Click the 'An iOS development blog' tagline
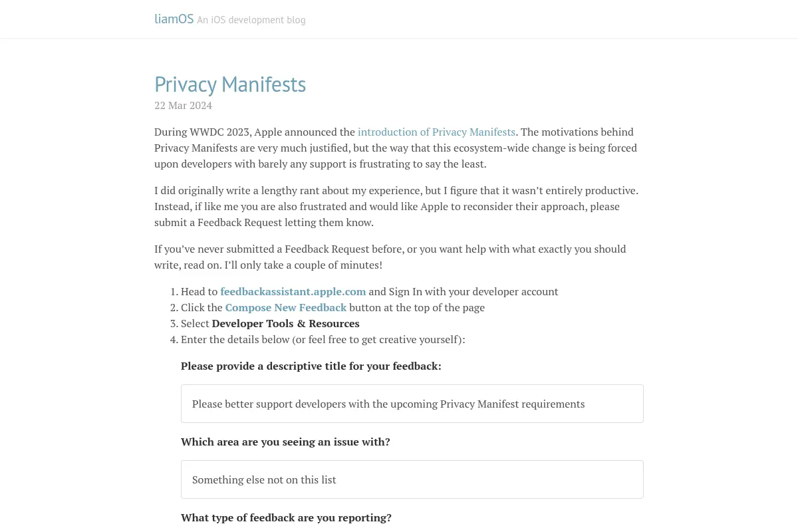This screenshot has height=532, width=798. click(251, 20)
